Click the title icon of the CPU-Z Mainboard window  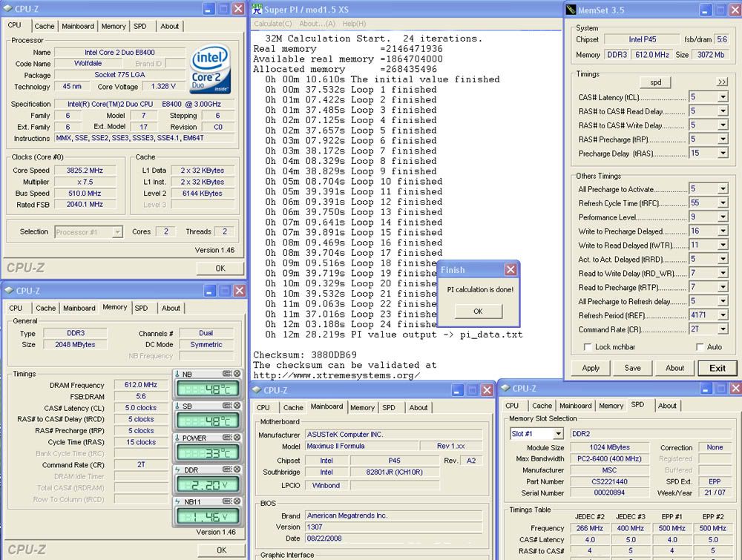257,389
